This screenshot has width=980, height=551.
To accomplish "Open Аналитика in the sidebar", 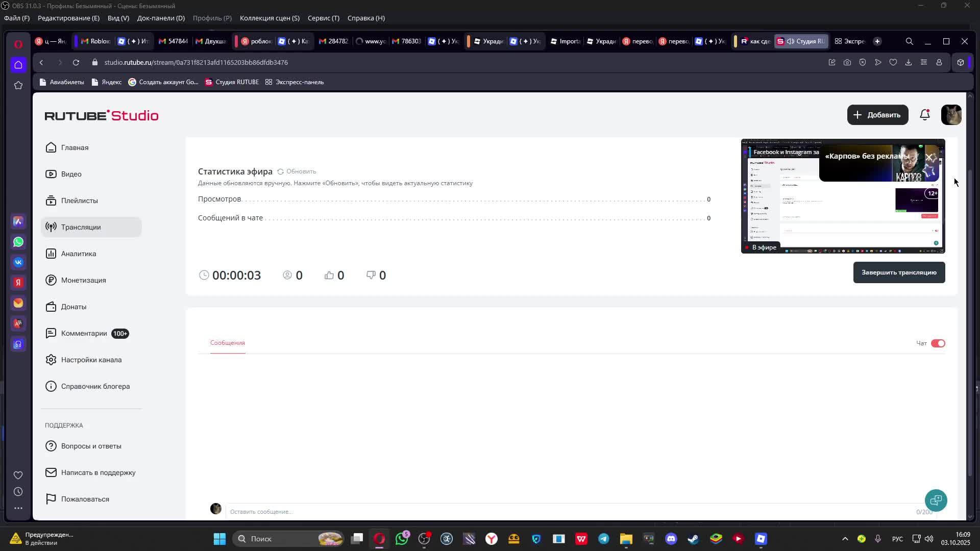I will pyautogui.click(x=78, y=254).
